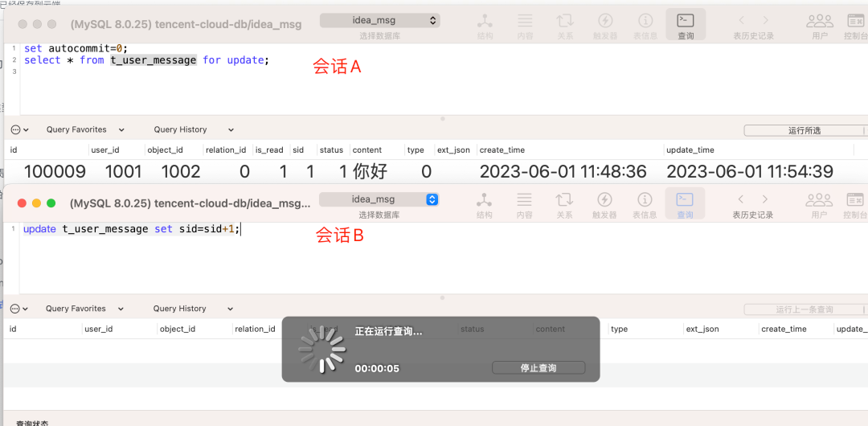868x426 pixels.
Task: Go back in table history, session B window
Action: [x=741, y=199]
